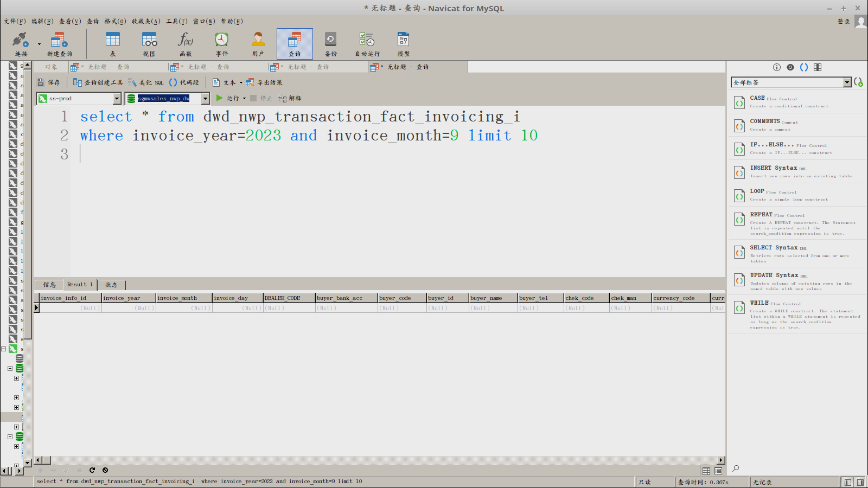
Task: Open the 全部标签 tag filter dropdown
Action: (x=847, y=82)
